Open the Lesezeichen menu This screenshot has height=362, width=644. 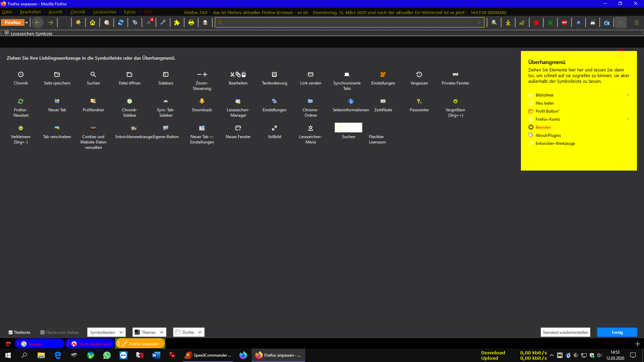point(105,12)
